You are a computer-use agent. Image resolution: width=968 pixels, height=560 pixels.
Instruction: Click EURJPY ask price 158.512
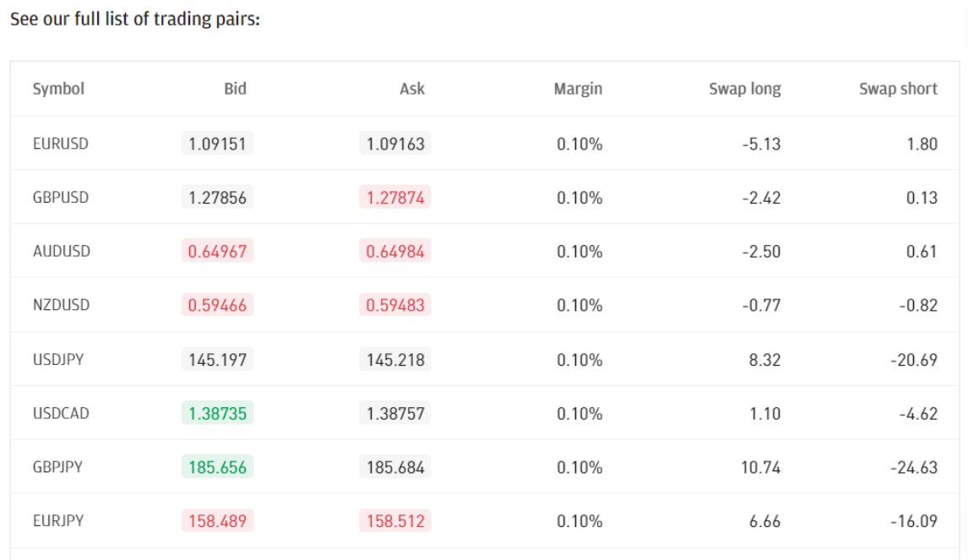tap(395, 520)
